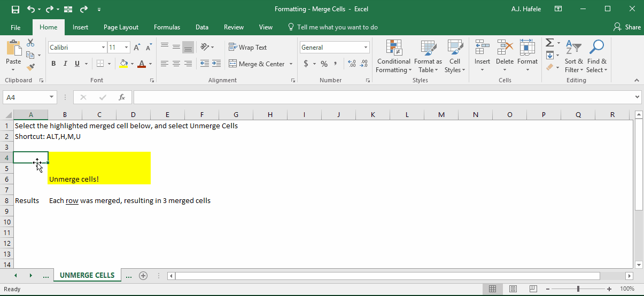644x296 pixels.
Task: Switch to the Formulas tab
Action: [167, 27]
